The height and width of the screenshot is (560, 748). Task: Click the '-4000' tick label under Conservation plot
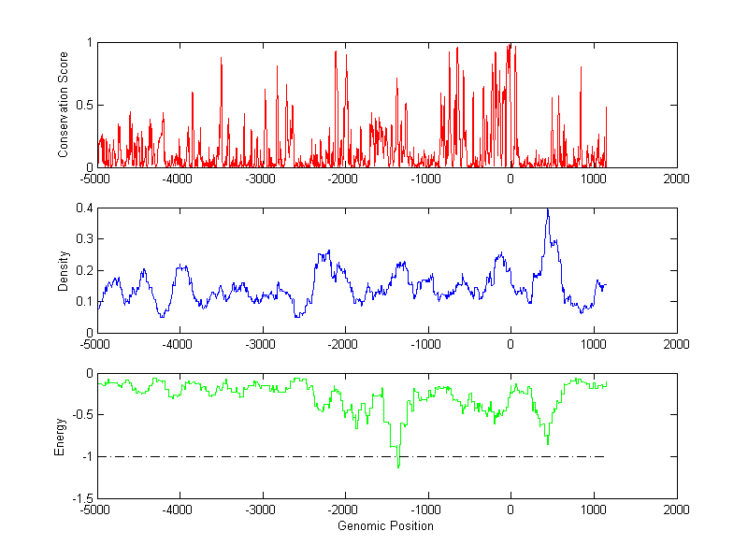coord(178,179)
